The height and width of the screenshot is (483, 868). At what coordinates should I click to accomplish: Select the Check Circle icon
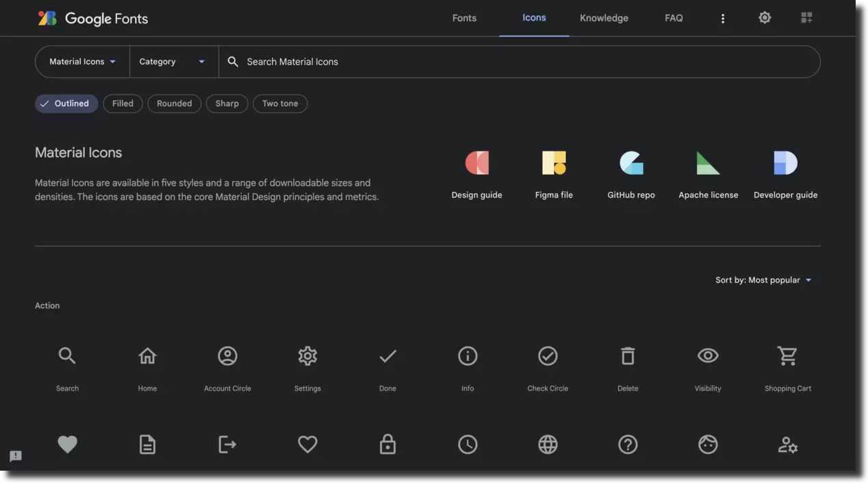click(x=548, y=356)
